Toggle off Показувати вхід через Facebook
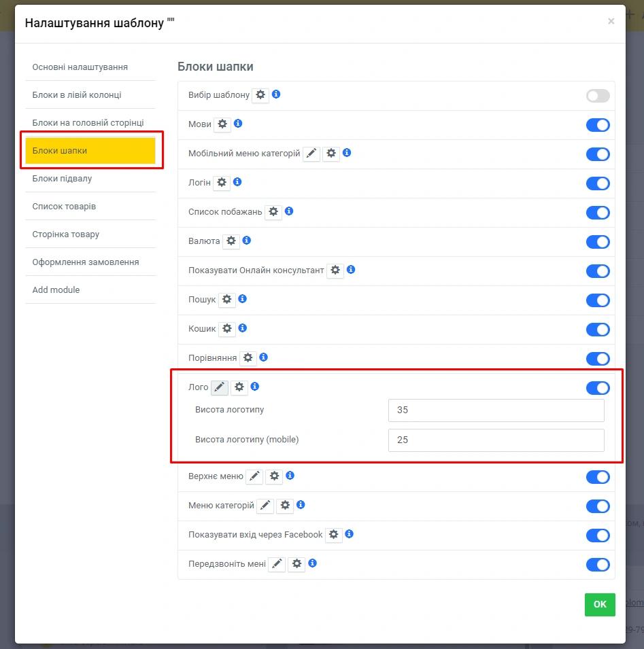The height and width of the screenshot is (649, 644). (598, 536)
